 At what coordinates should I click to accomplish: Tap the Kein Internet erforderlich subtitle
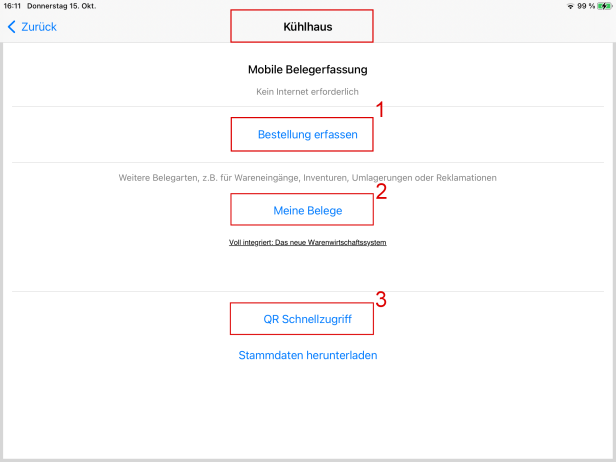click(x=308, y=91)
